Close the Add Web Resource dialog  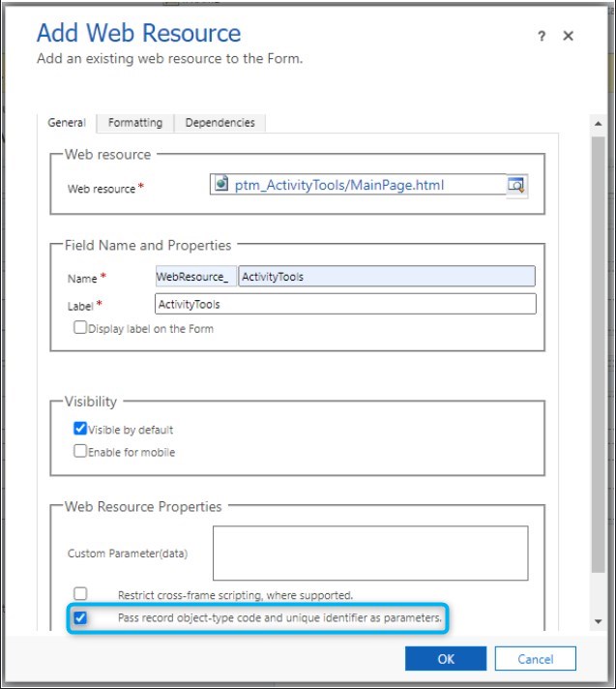pyautogui.click(x=569, y=36)
